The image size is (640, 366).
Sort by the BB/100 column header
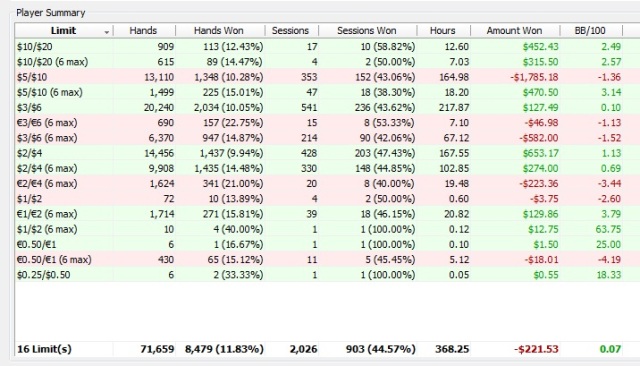click(x=591, y=31)
